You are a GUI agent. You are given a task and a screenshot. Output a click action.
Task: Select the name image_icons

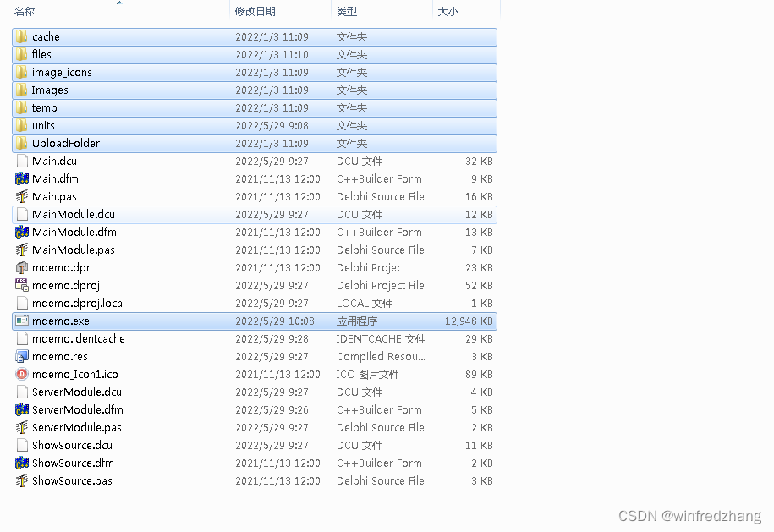point(62,73)
